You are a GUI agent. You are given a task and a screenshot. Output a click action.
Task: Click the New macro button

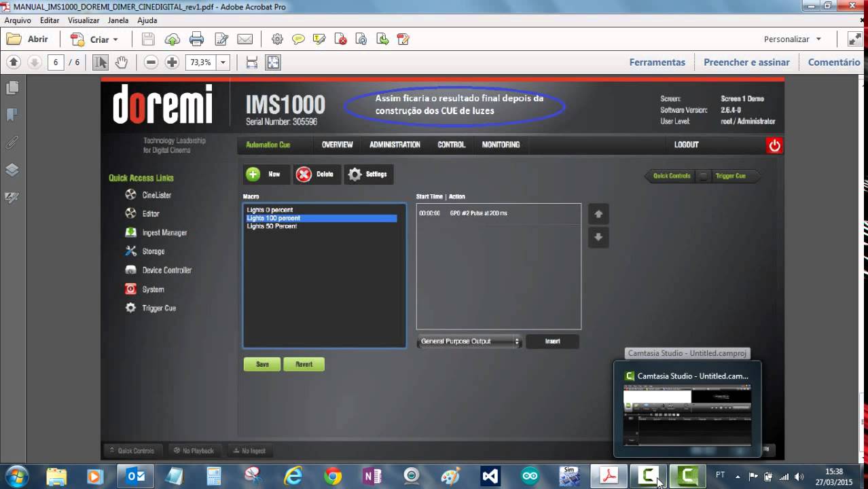[x=266, y=175]
